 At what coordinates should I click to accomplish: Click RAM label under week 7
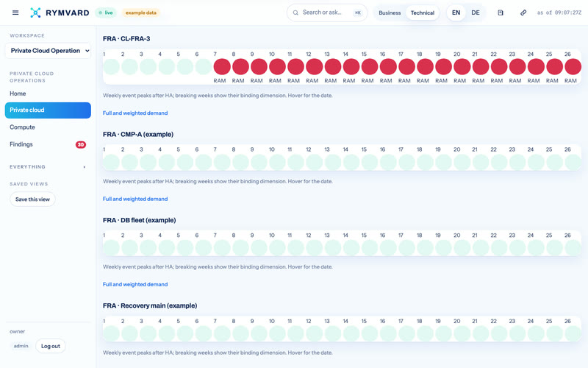tap(220, 81)
